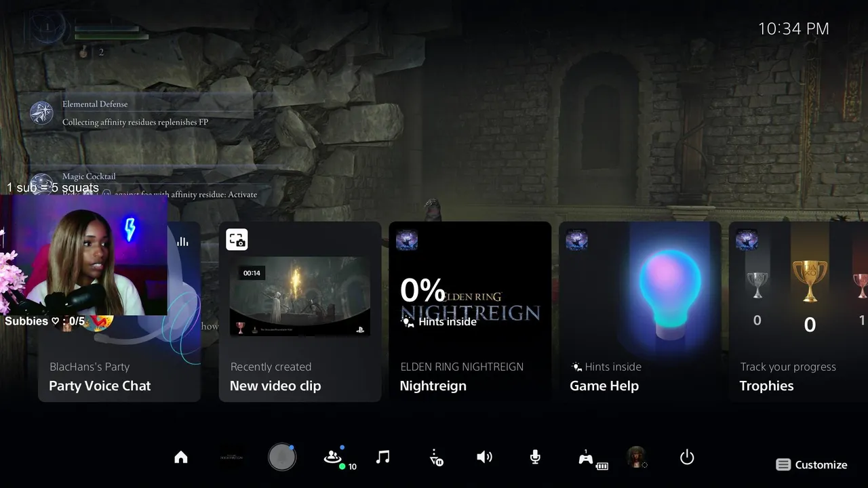Image resolution: width=868 pixels, height=488 pixels.
Task: Click the gold trophy count 0
Action: 810,325
